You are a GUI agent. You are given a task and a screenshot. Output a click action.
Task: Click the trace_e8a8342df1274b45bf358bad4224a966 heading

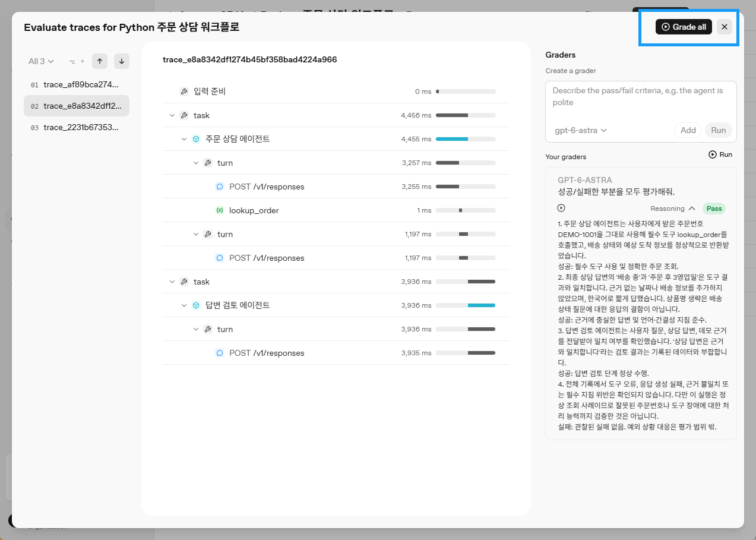(250, 59)
